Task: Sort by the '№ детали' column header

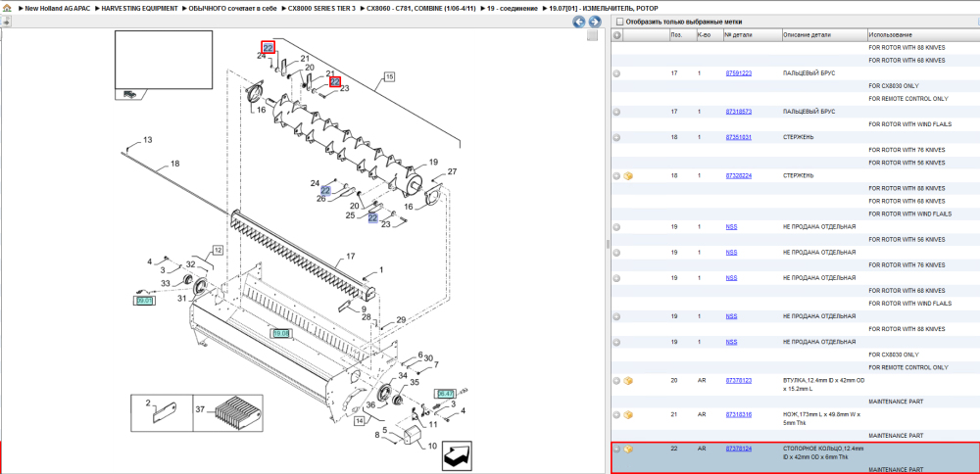Action: (752, 35)
